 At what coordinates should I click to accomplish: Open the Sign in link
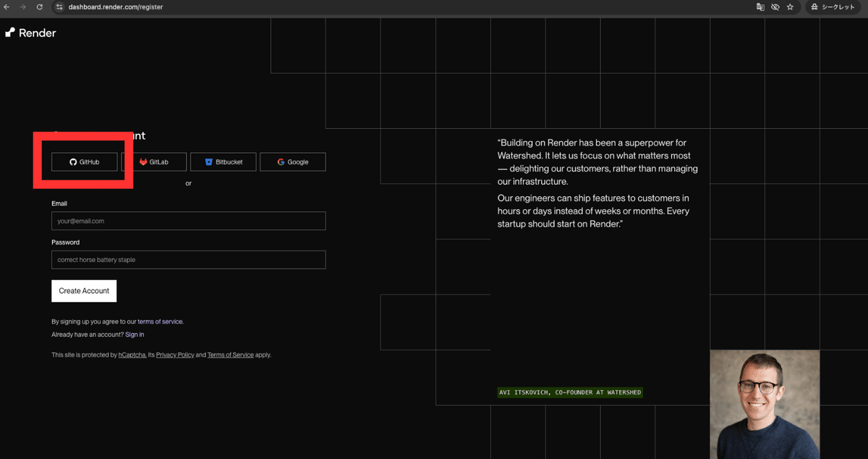point(135,334)
